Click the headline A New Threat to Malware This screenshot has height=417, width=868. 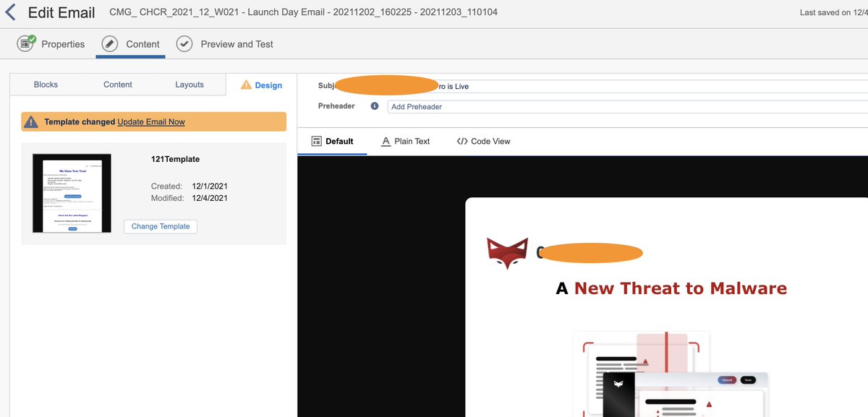(671, 288)
